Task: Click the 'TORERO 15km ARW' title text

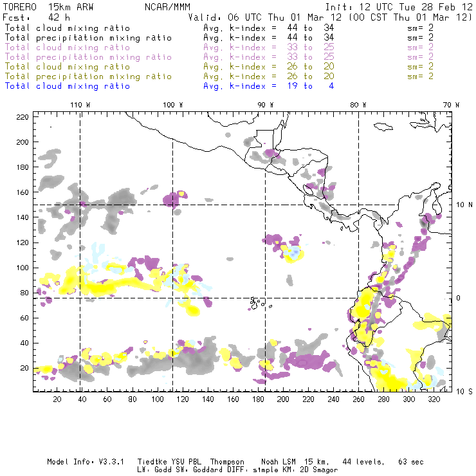Action: pos(48,7)
